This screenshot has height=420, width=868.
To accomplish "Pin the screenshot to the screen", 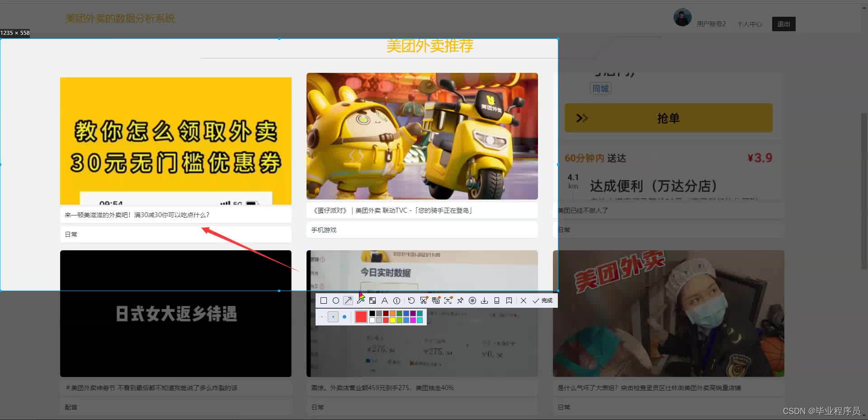I will [460, 301].
